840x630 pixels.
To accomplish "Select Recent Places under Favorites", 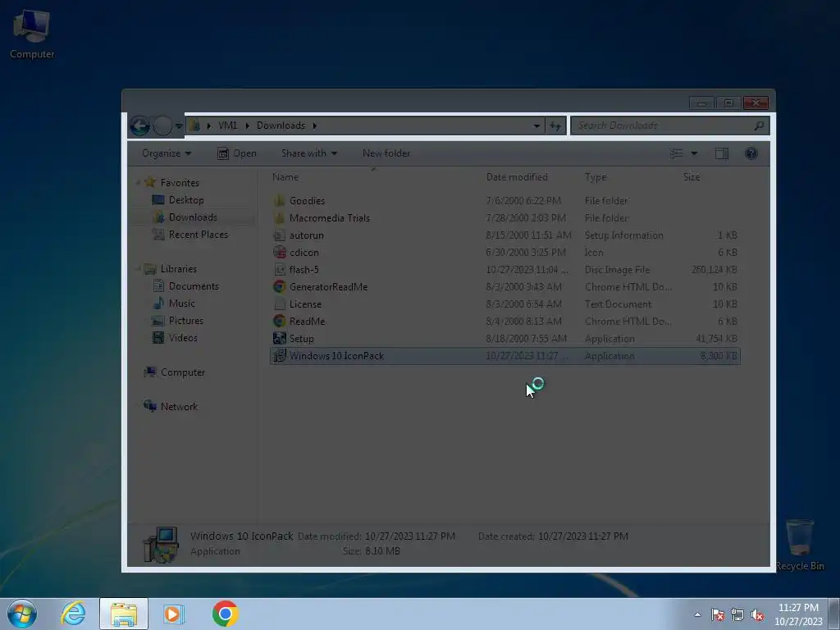I will click(x=199, y=234).
